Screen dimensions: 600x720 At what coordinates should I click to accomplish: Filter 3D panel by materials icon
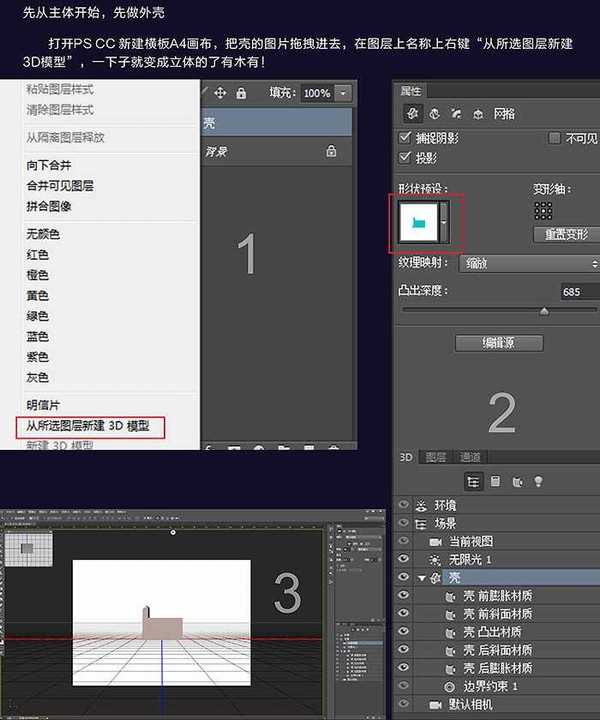click(x=517, y=482)
